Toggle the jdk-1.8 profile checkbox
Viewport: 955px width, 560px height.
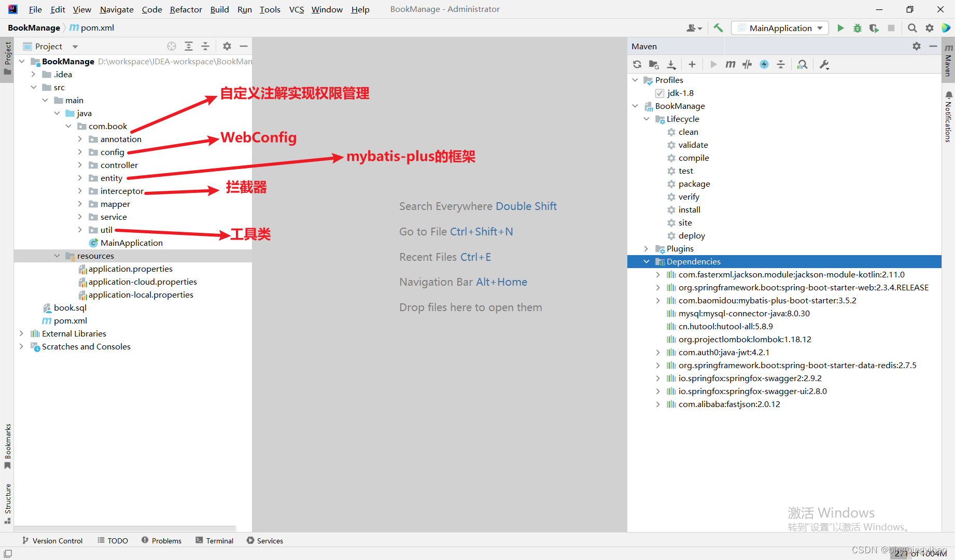[659, 93]
